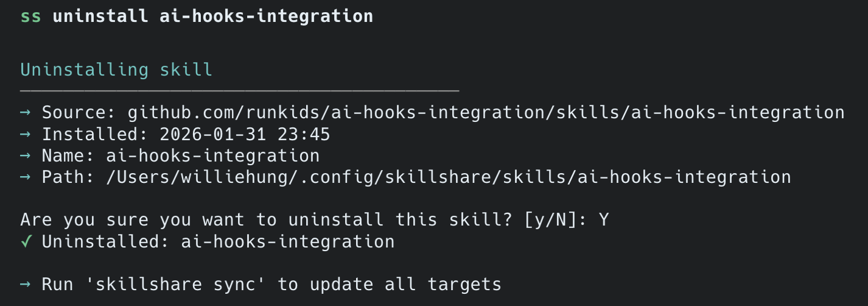
Task: Click the 'Uninstalled: ai-hooks-integration' result text
Action: (218, 242)
